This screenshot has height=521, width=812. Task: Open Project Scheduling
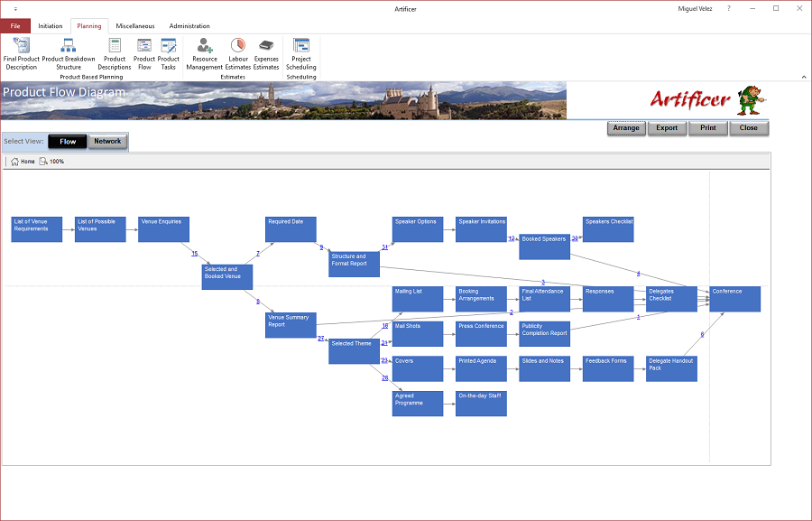coord(300,53)
